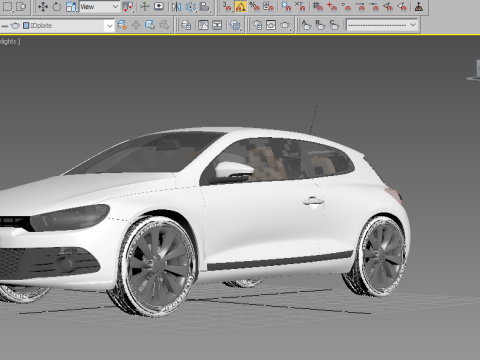This screenshot has width=480, height=360.
Task: Open the render preset dropdown list
Action: click(382, 25)
